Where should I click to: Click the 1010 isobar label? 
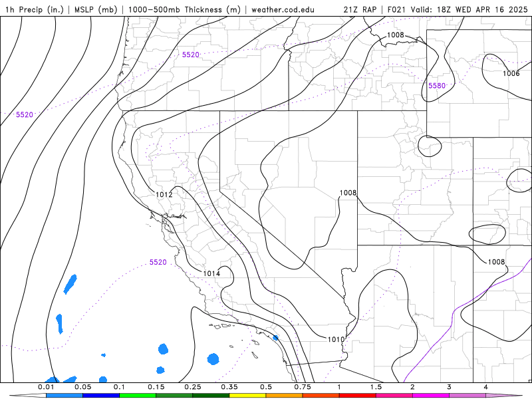[x=336, y=339]
